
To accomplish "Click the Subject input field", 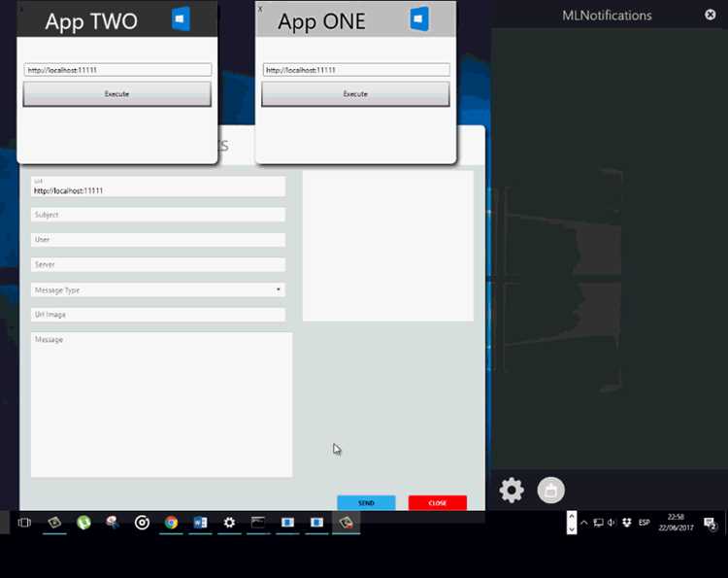I will tap(158, 215).
